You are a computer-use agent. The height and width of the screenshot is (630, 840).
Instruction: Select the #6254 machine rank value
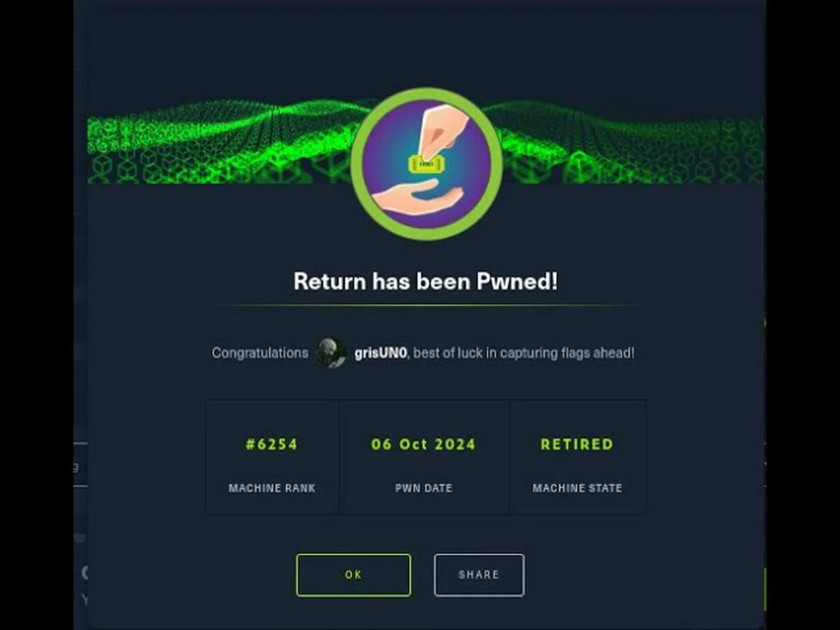tap(272, 444)
